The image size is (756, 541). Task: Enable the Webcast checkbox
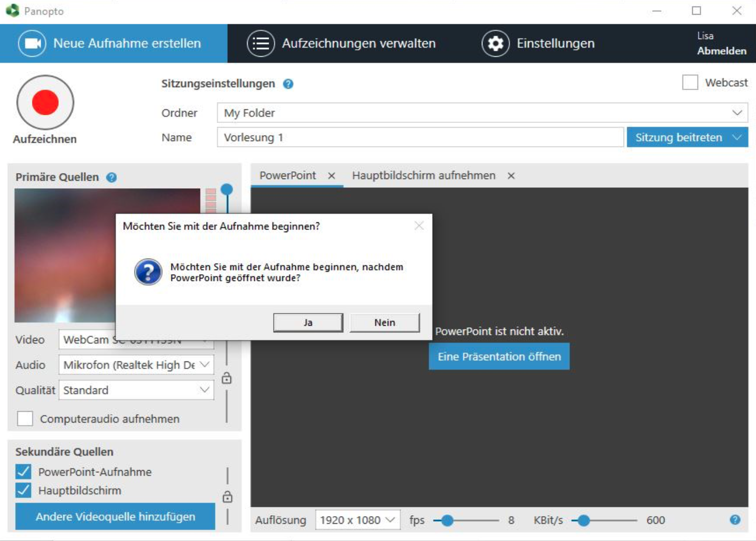coord(690,82)
